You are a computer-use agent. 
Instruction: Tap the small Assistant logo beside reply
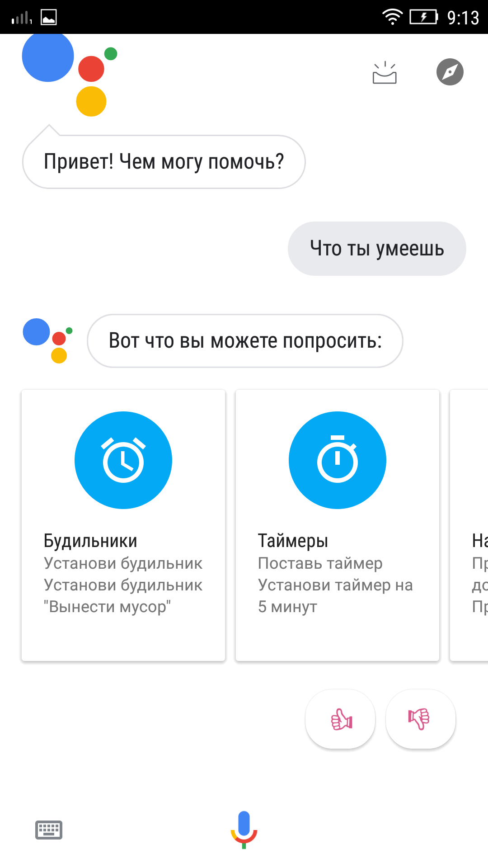pos(48,341)
